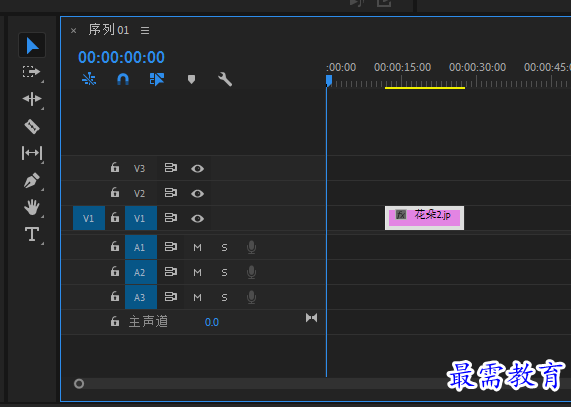Enable voice-over record on A1

pyautogui.click(x=251, y=247)
